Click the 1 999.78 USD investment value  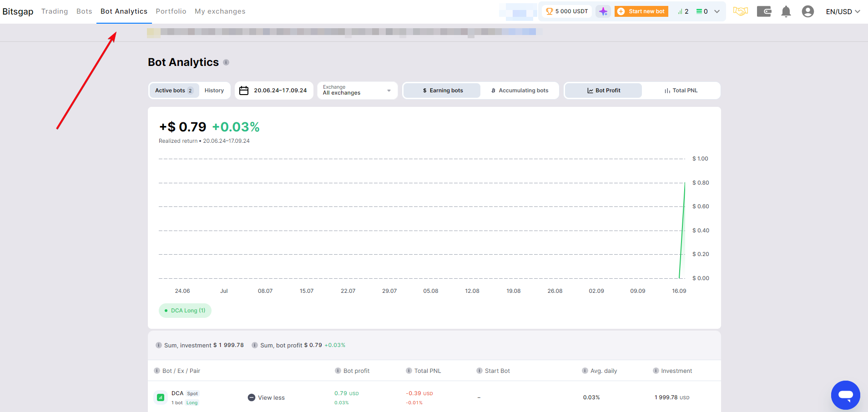672,397
